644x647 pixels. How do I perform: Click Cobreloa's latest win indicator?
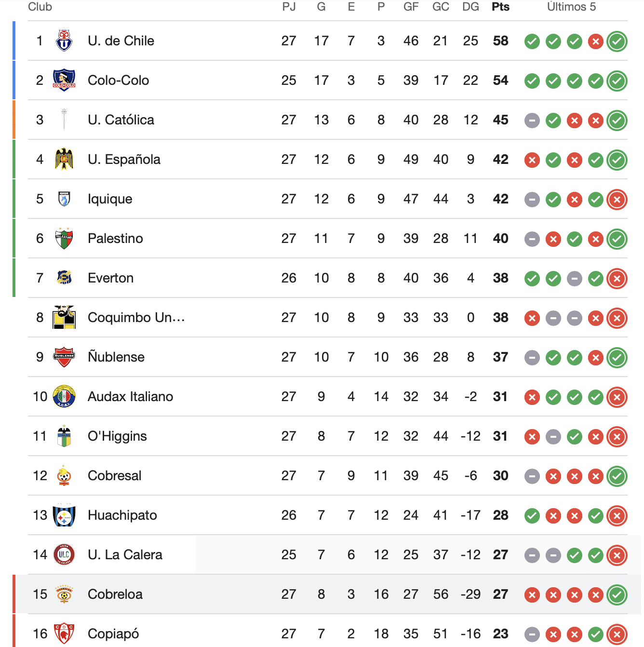pyautogui.click(x=617, y=595)
